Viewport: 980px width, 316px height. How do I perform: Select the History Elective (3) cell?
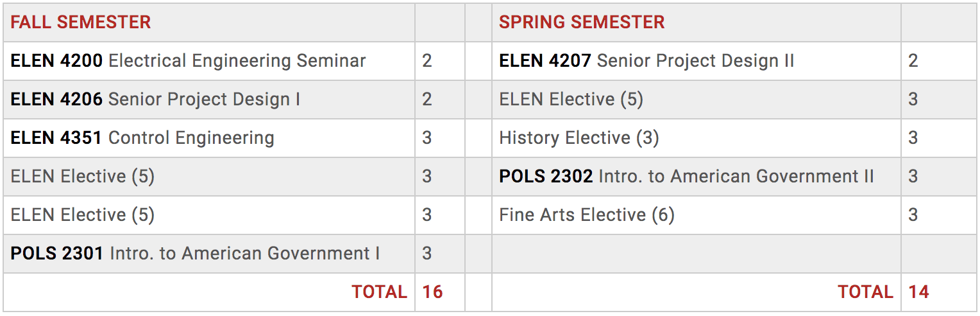(x=579, y=138)
